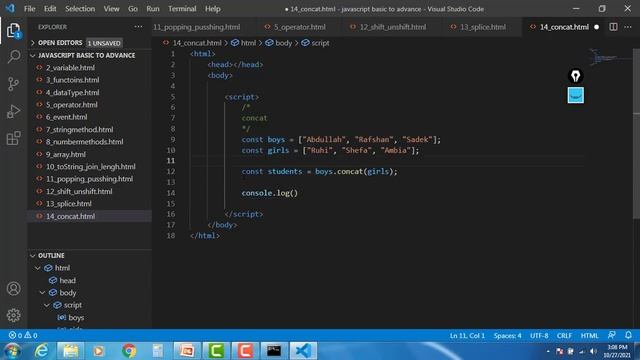
Task: Open the media player taskbar icon
Action: pyautogui.click(x=98, y=351)
